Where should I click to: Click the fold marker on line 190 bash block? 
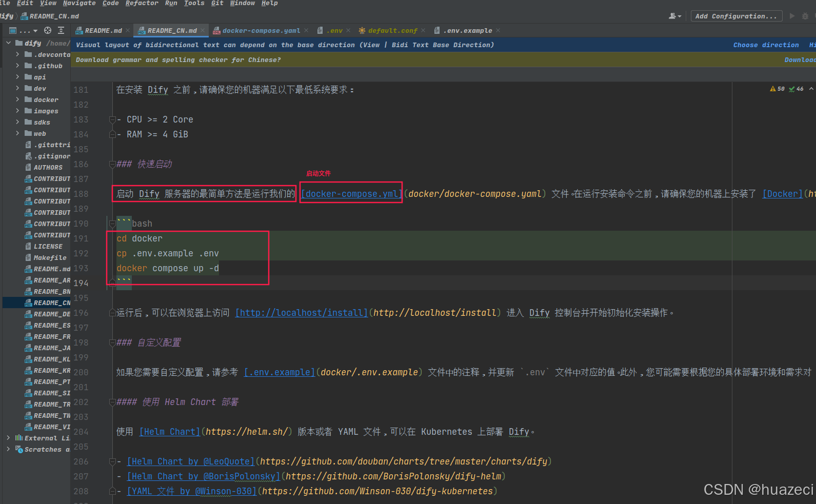click(112, 224)
